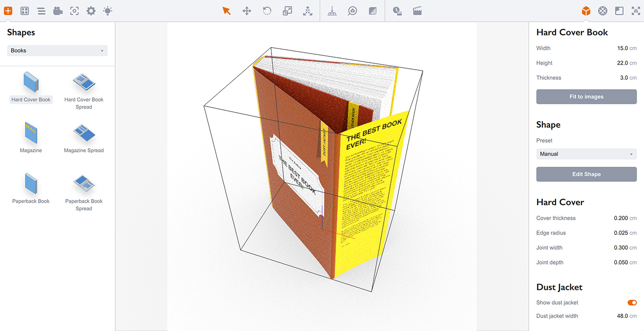Select the Paperback Book shape
Viewport: 644px width, 331px height.
[x=31, y=188]
